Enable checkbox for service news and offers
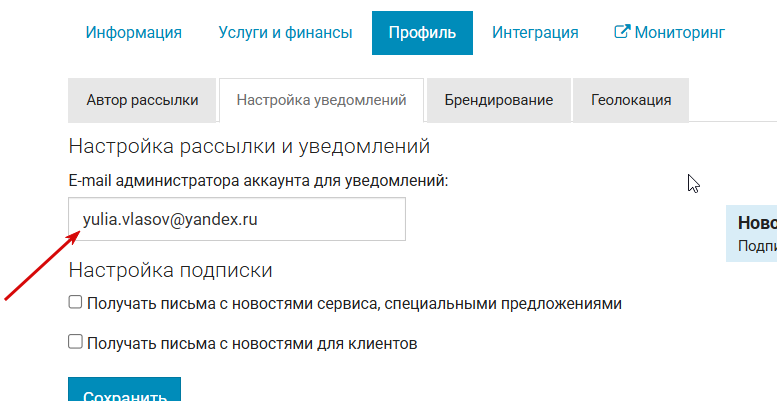Screen dimensions: 777x401 (x=75, y=302)
